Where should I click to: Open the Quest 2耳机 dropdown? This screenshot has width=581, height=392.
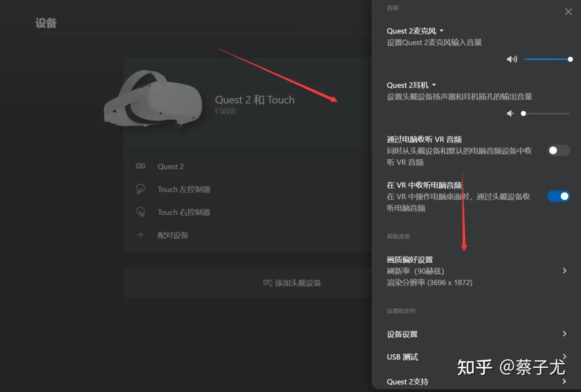[412, 85]
